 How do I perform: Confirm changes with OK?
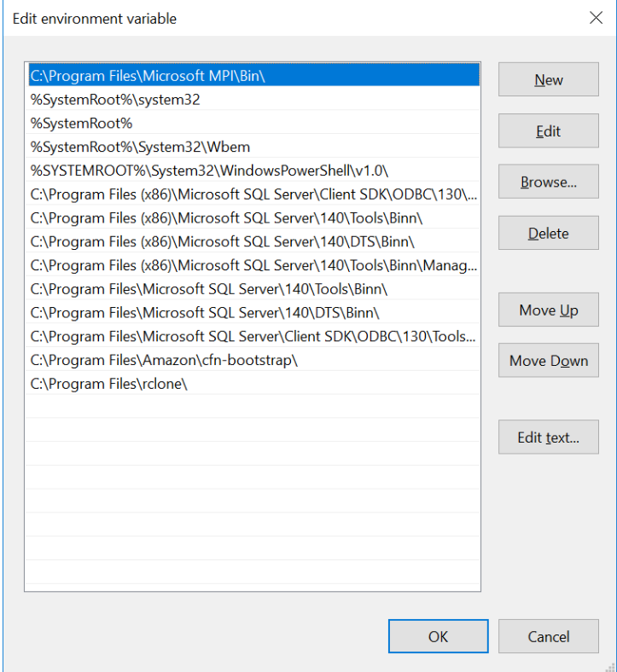[x=438, y=636]
